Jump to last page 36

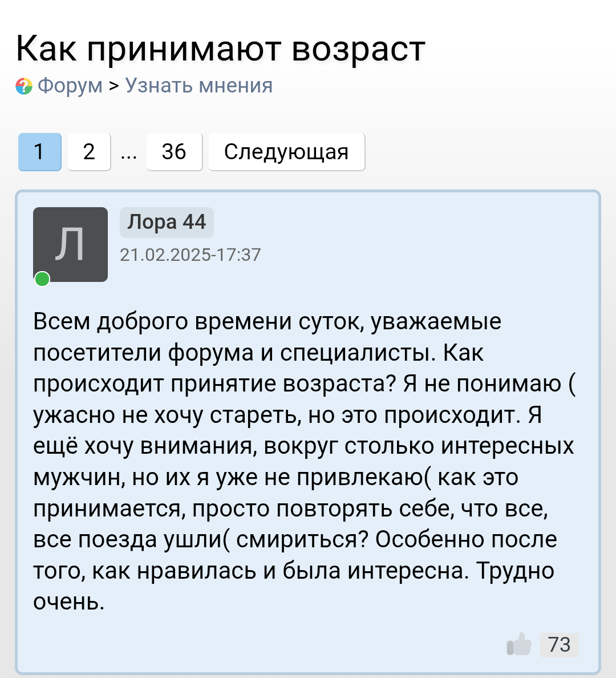coord(174,152)
